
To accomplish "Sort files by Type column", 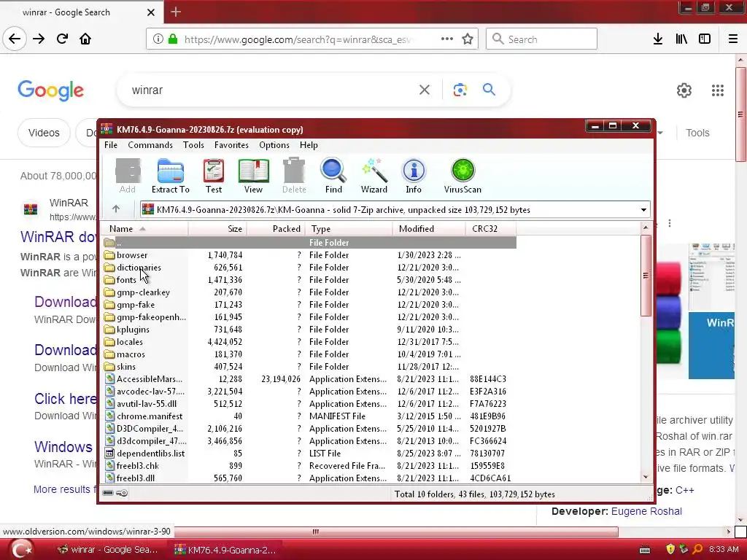I will click(348, 228).
